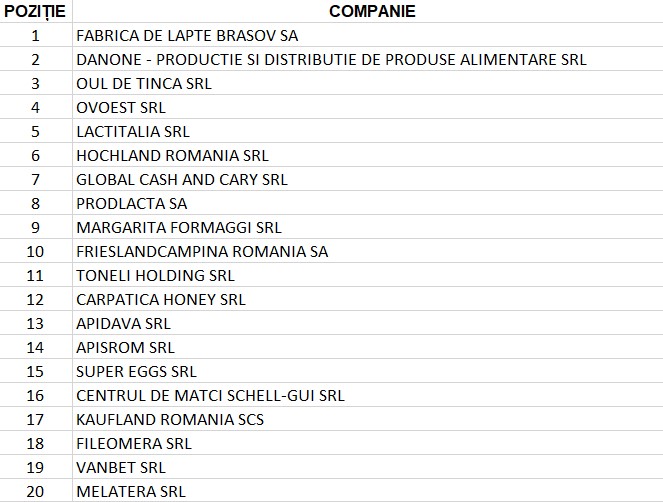The width and height of the screenshot is (663, 502).
Task: Click the OUL DE TINCA SRL cell
Action: click(x=144, y=83)
